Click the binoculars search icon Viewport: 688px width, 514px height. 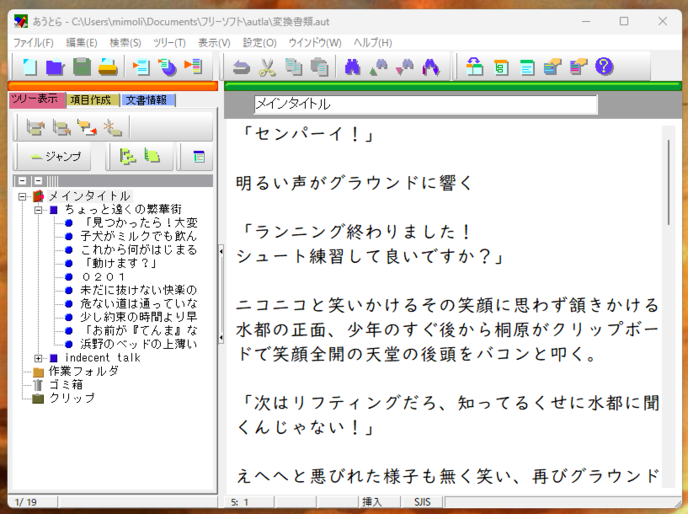click(x=352, y=67)
